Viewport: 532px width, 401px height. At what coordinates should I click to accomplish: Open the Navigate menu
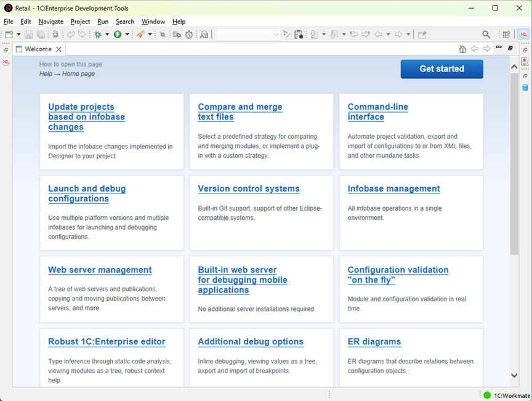pos(50,22)
